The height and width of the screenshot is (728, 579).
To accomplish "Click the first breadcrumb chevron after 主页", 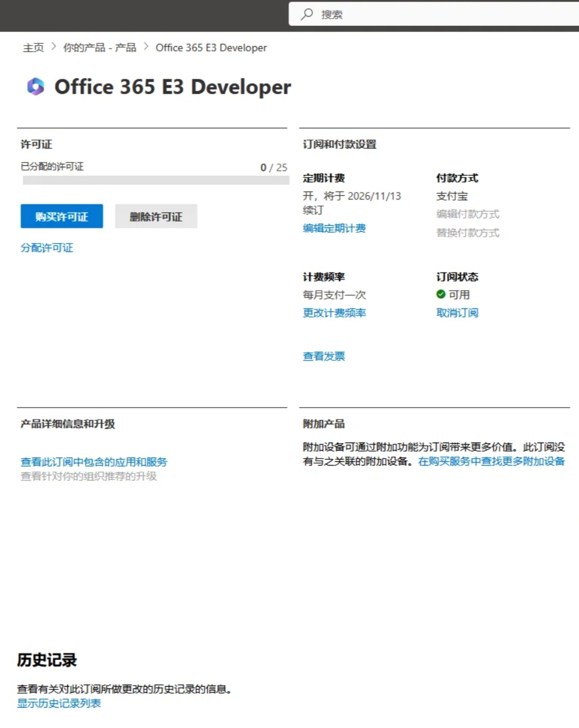I will pos(54,47).
